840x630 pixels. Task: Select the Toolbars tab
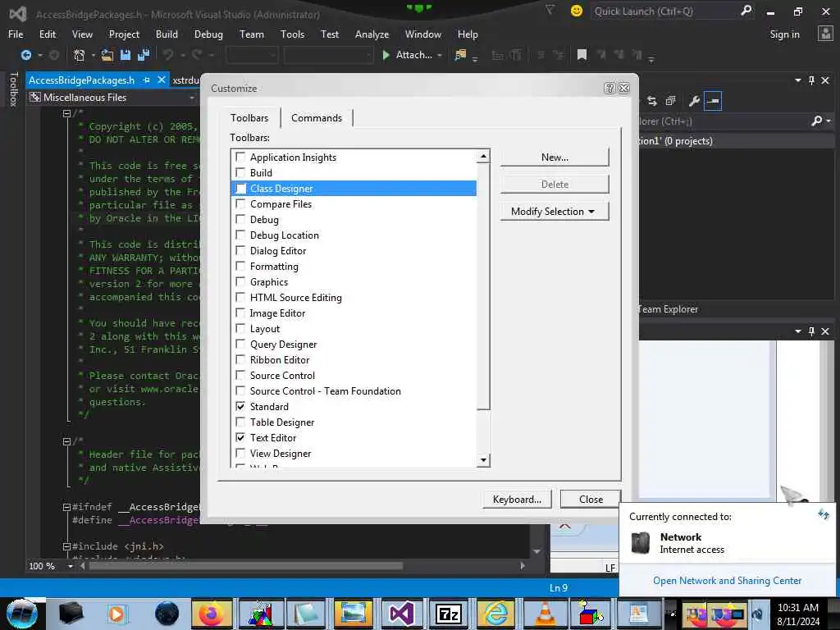tap(249, 118)
